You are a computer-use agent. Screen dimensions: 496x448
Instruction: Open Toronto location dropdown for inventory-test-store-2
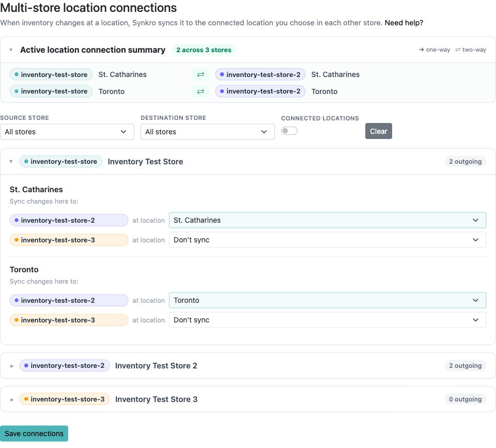tap(328, 300)
